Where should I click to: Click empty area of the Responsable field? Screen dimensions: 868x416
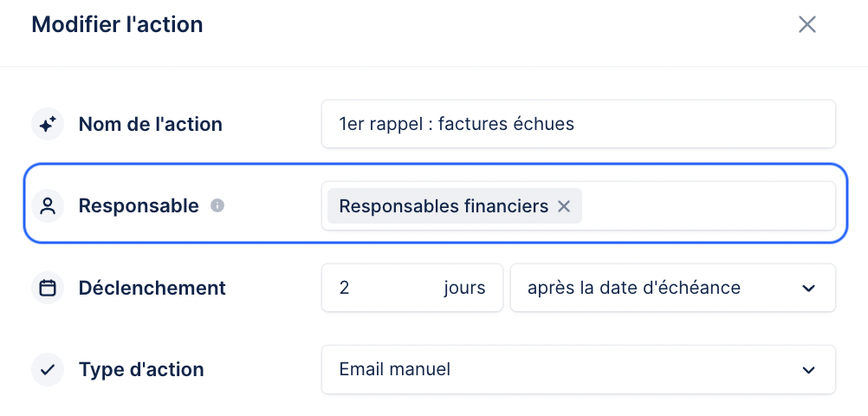coord(709,206)
